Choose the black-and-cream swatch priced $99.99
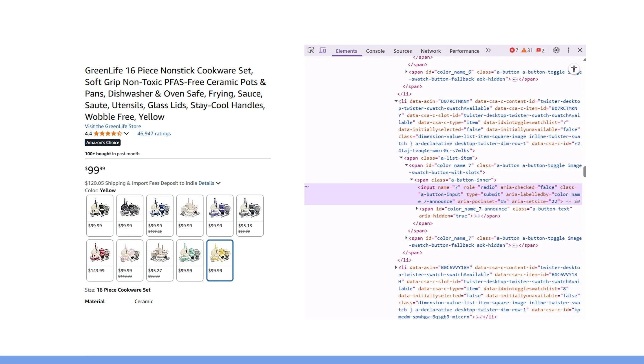The width and height of the screenshot is (644, 364). (x=100, y=215)
